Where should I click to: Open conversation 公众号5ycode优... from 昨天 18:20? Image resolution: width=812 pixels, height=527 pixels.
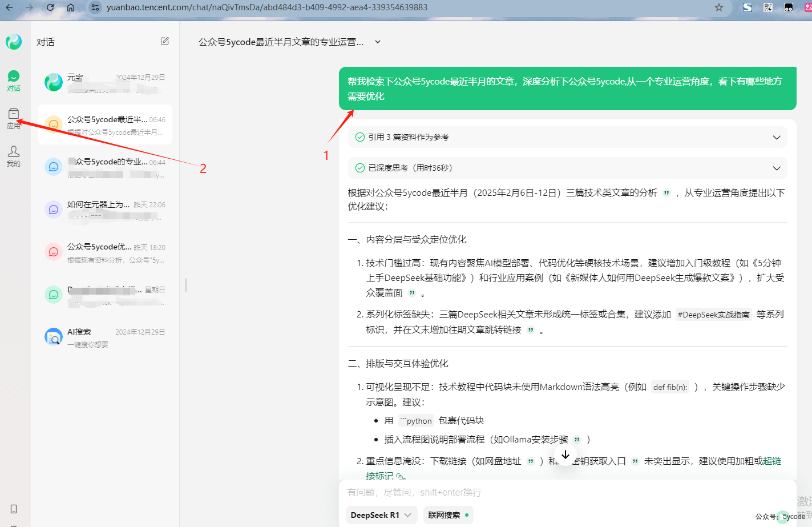click(105, 252)
